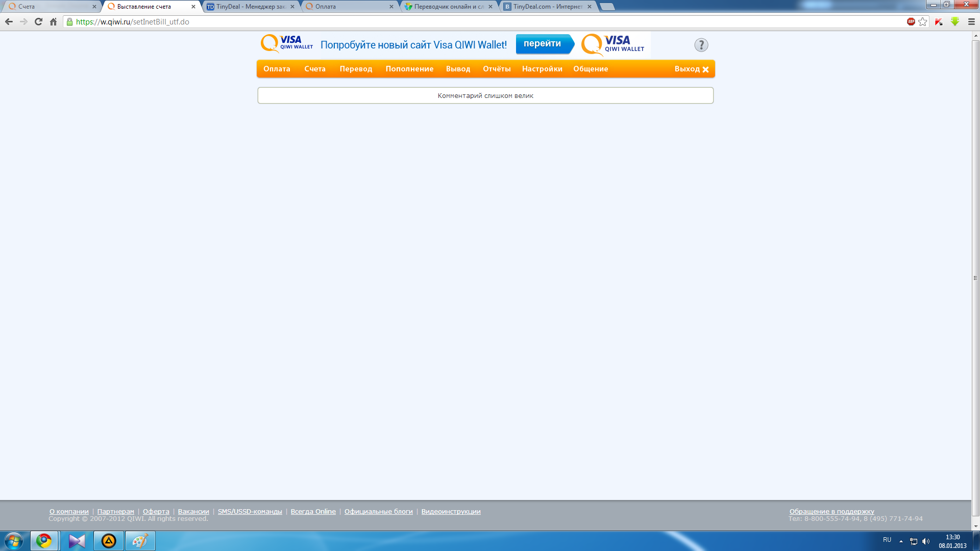Open the Оплата menu item
This screenshot has height=551, width=980.
[x=277, y=69]
